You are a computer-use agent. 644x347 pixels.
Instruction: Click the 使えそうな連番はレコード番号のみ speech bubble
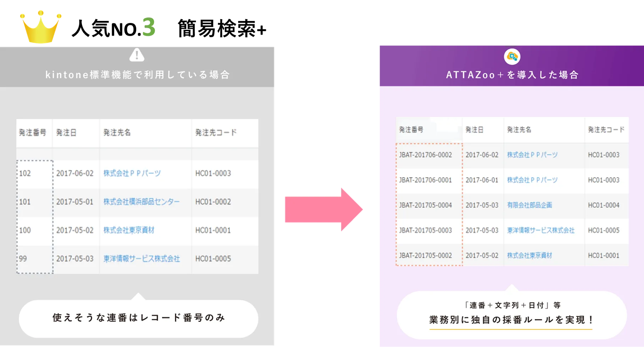pos(138,318)
